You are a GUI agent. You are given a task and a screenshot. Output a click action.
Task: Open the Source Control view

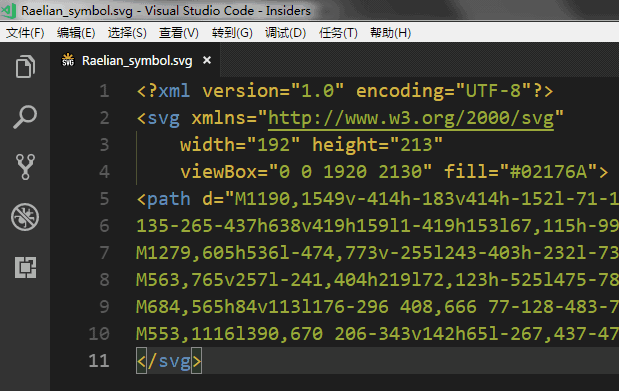click(x=25, y=167)
